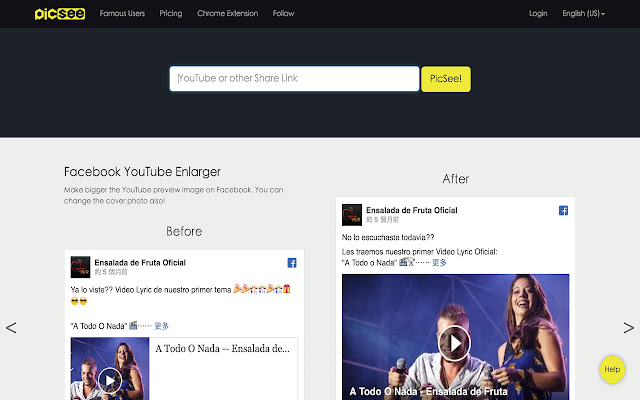
Task: Click the 'Facebook YouTube Enlarger' heading
Action: pos(142,172)
